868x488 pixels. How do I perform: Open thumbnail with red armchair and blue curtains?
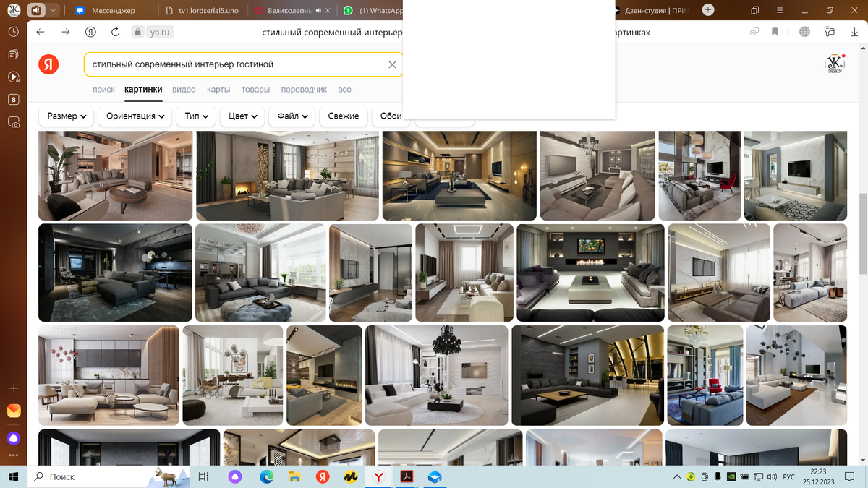705,375
